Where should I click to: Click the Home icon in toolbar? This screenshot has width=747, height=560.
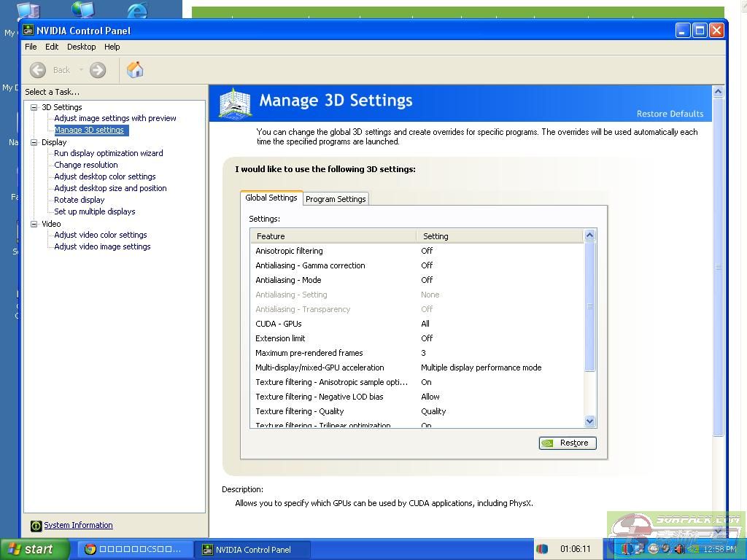(135, 70)
